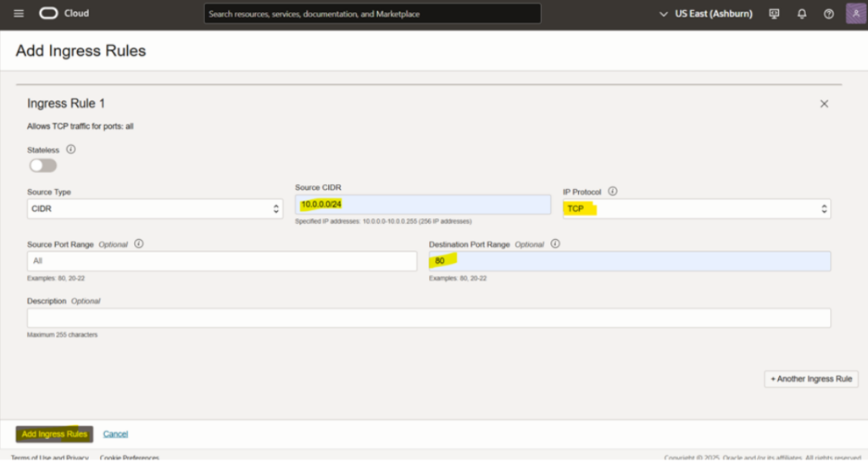The width and height of the screenshot is (868, 463).
Task: Open the hamburger navigation menu
Action: [19, 14]
